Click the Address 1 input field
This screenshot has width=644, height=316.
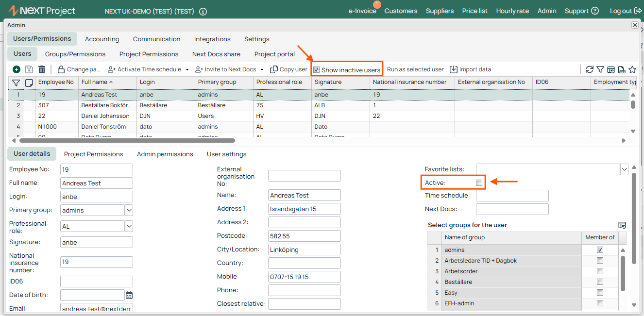click(x=305, y=209)
